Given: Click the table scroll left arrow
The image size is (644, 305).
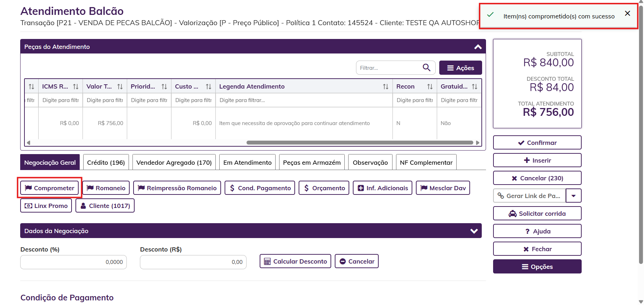Looking at the screenshot, I should pyautogui.click(x=28, y=143).
